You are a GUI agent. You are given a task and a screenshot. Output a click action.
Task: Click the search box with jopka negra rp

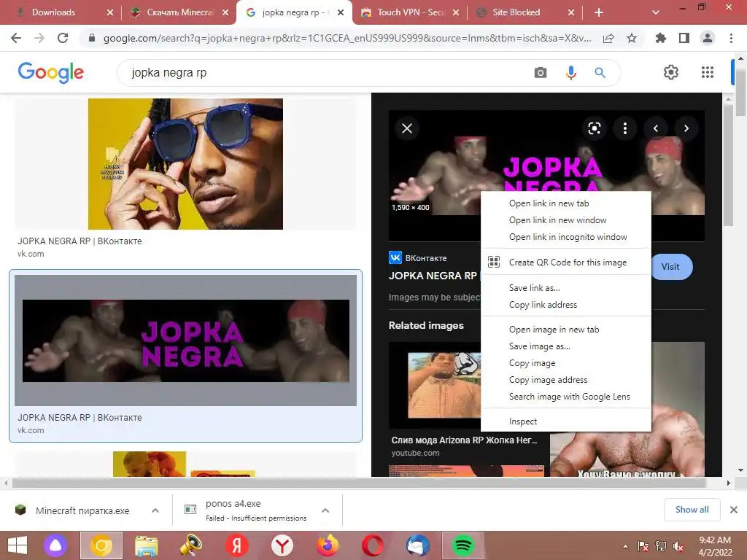click(x=324, y=73)
